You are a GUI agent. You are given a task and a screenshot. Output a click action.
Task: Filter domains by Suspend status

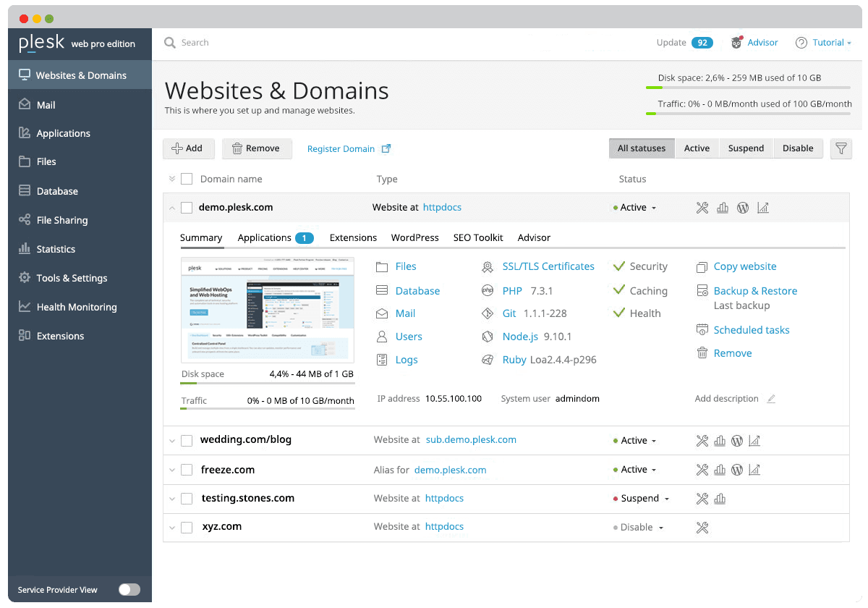pyautogui.click(x=746, y=148)
